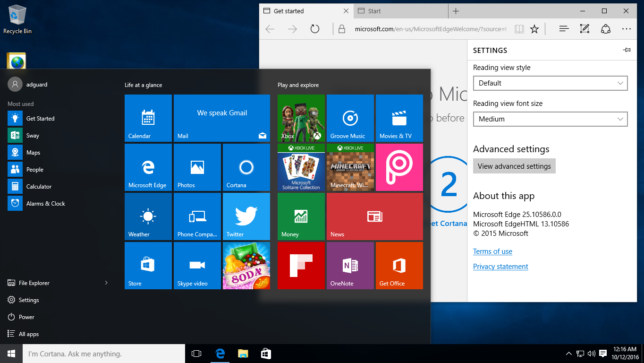This screenshot has height=363, width=644.
Task: Click the Edge address bar
Action: (431, 29)
